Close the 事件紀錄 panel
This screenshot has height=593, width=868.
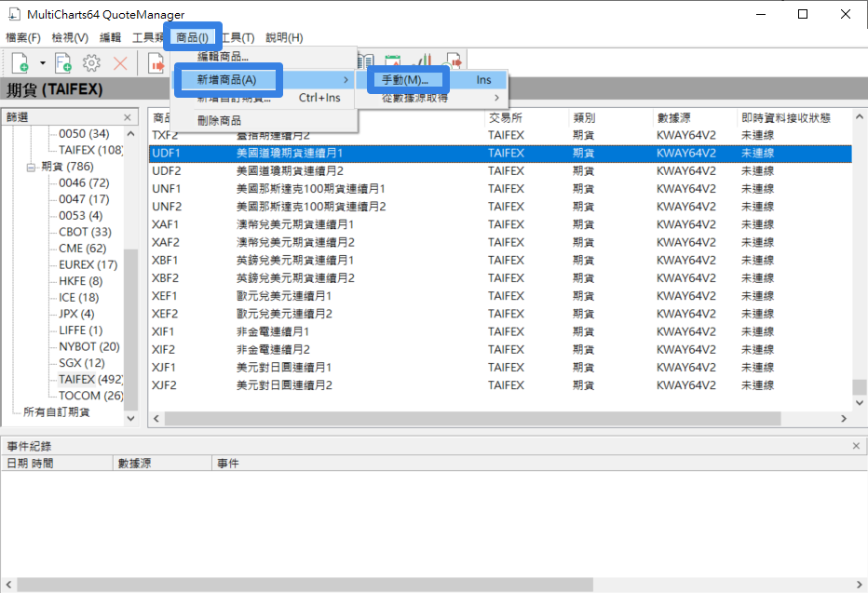pos(856,446)
